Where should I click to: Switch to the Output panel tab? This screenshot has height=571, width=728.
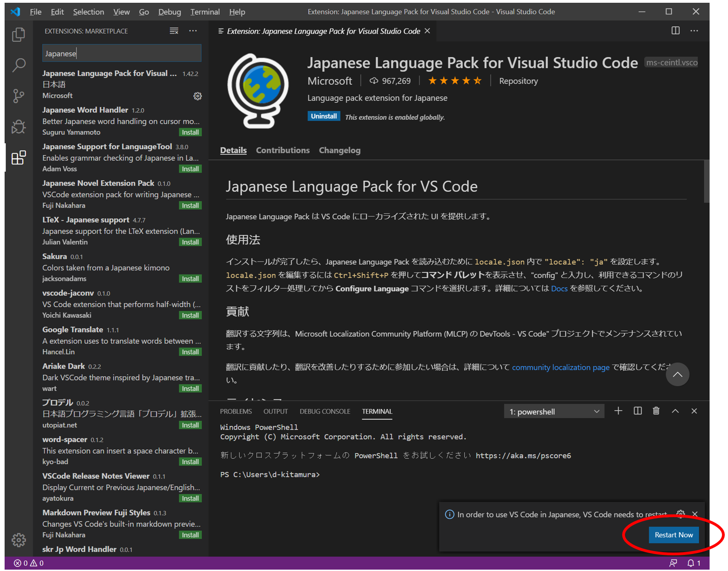[276, 411]
